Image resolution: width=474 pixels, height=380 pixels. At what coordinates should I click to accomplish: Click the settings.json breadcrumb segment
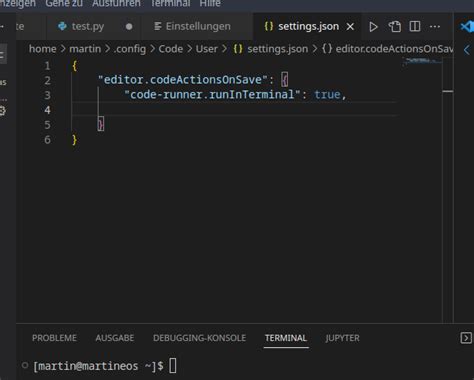tap(271, 49)
